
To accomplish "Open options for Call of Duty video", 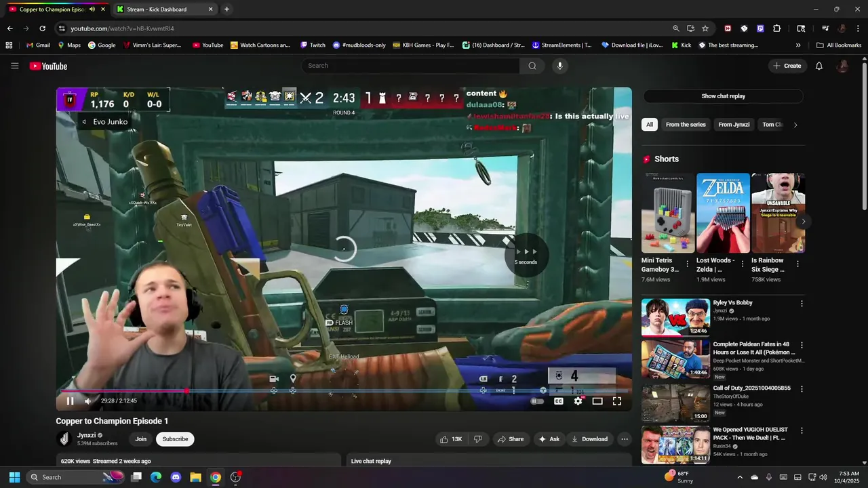I will tap(802, 389).
